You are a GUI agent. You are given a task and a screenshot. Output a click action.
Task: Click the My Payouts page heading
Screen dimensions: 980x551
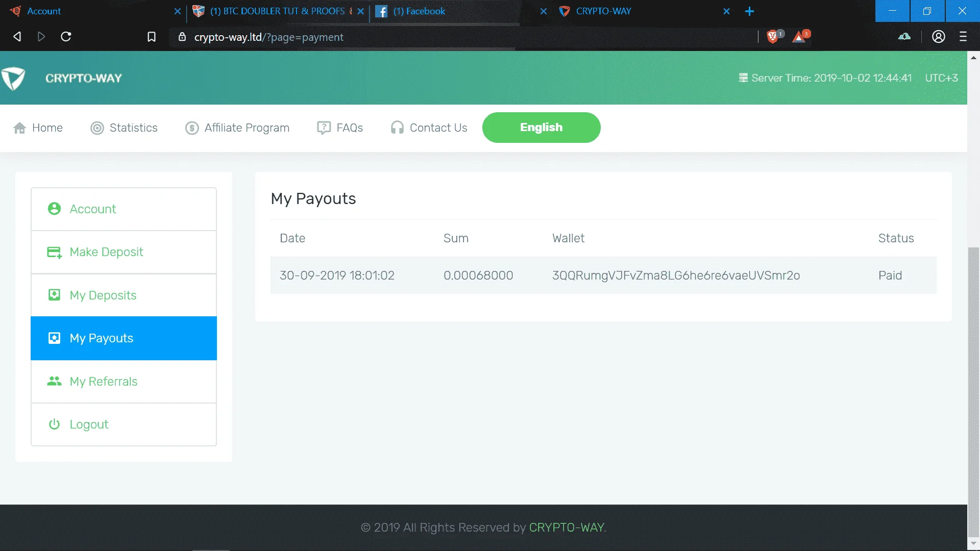313,198
